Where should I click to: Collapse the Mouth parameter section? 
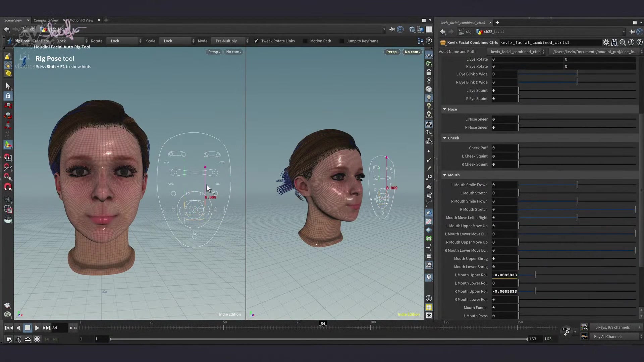click(x=444, y=175)
